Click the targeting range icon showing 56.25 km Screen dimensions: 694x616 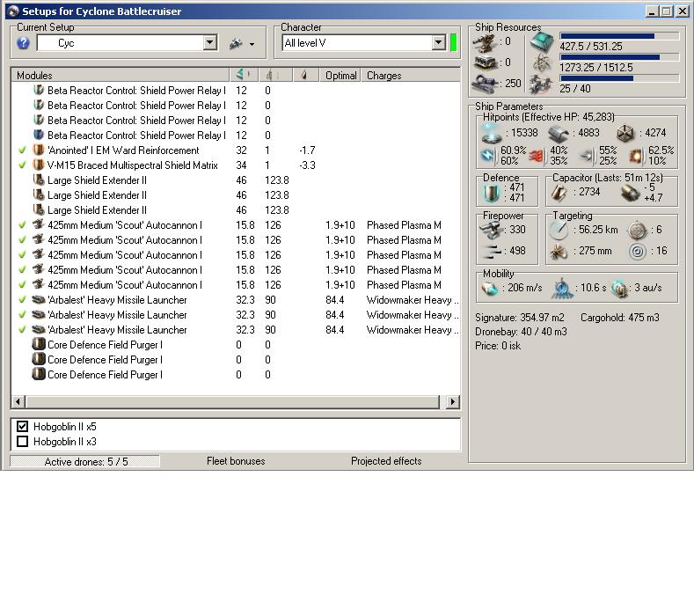(559, 230)
